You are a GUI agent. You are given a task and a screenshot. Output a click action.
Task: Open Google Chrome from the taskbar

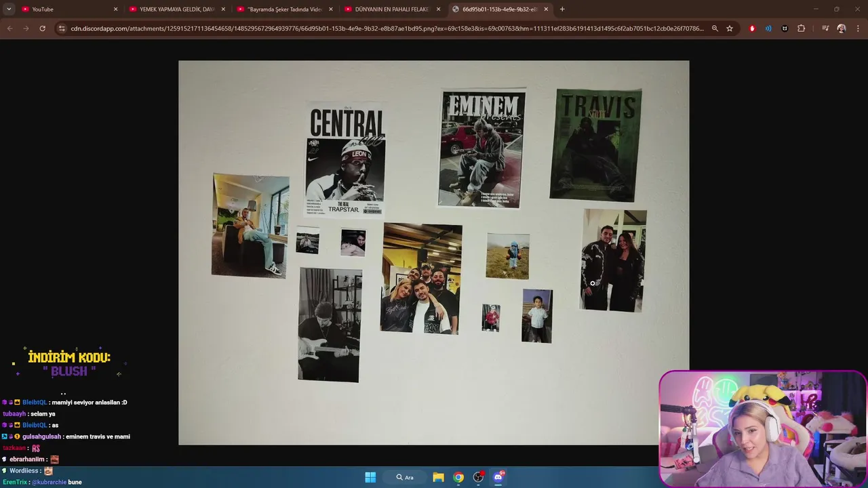click(458, 477)
